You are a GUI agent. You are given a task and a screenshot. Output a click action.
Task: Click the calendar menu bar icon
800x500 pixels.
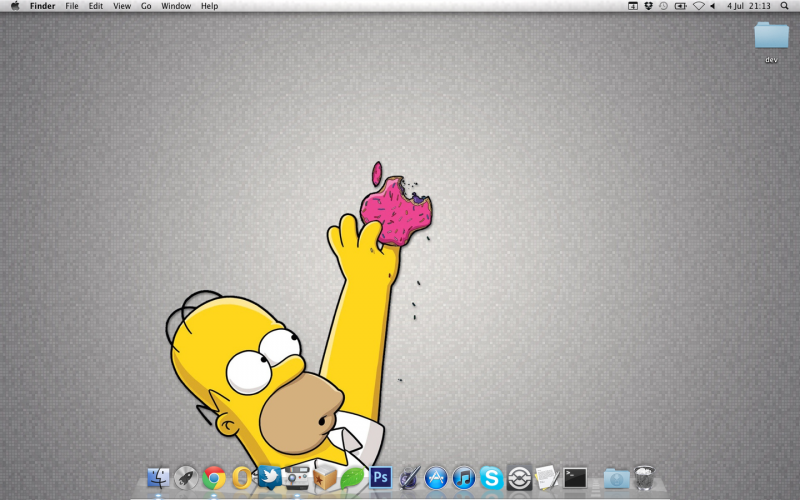(633, 6)
